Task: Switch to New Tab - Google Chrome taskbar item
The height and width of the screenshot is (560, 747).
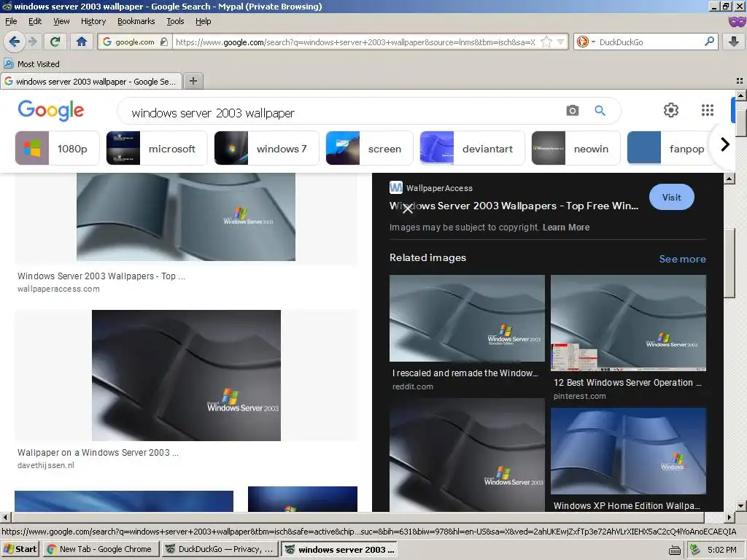Action: pos(101,549)
